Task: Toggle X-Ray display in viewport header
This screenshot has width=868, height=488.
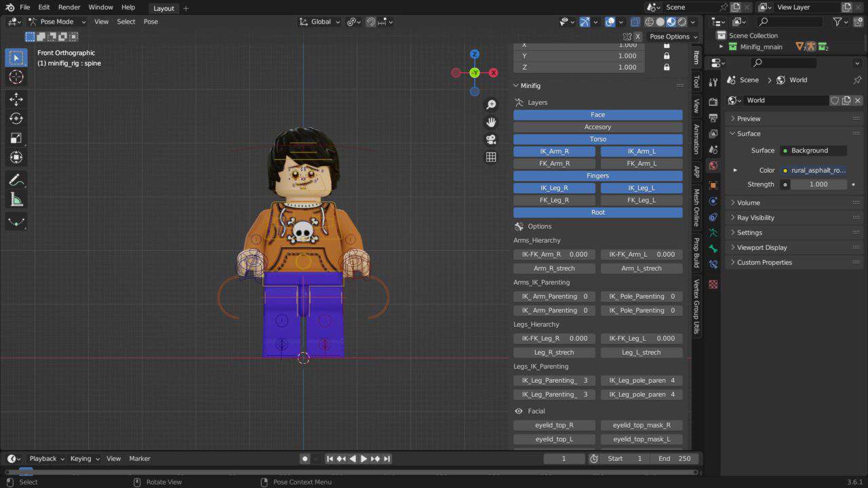Action: [x=635, y=22]
